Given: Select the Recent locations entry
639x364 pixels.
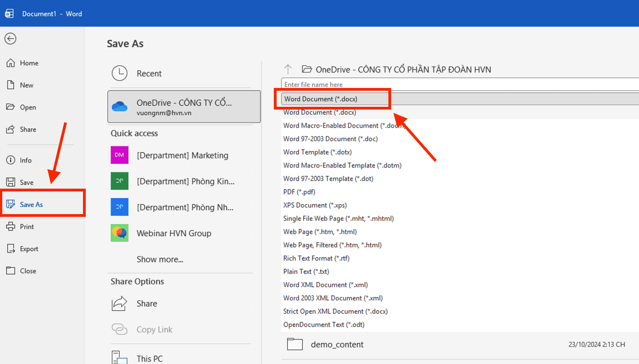Looking at the screenshot, I should pos(184,74).
